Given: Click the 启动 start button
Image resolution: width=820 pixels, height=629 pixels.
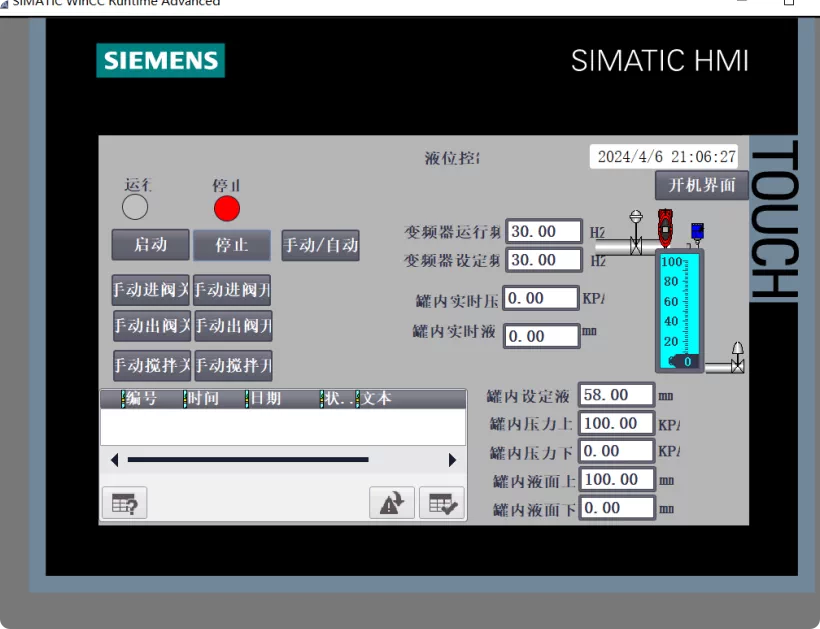Looking at the screenshot, I should point(151,245).
